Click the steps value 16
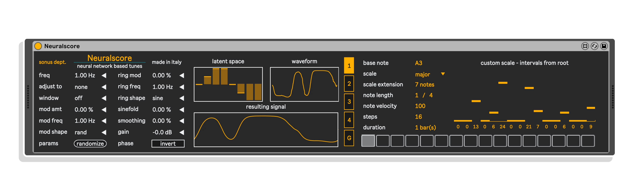The height and width of the screenshot is (185, 644). 418,117
